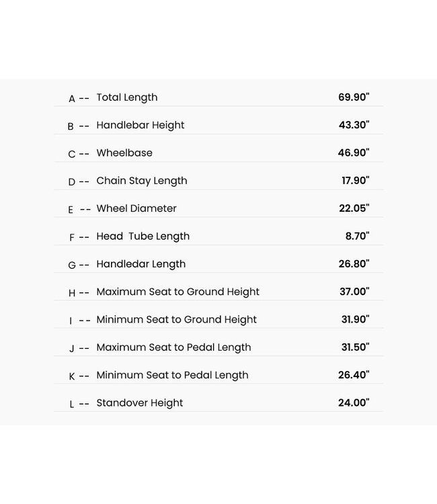437x504 pixels.
Task: Select the 17.90" chain stay value
Action: pyautogui.click(x=356, y=181)
